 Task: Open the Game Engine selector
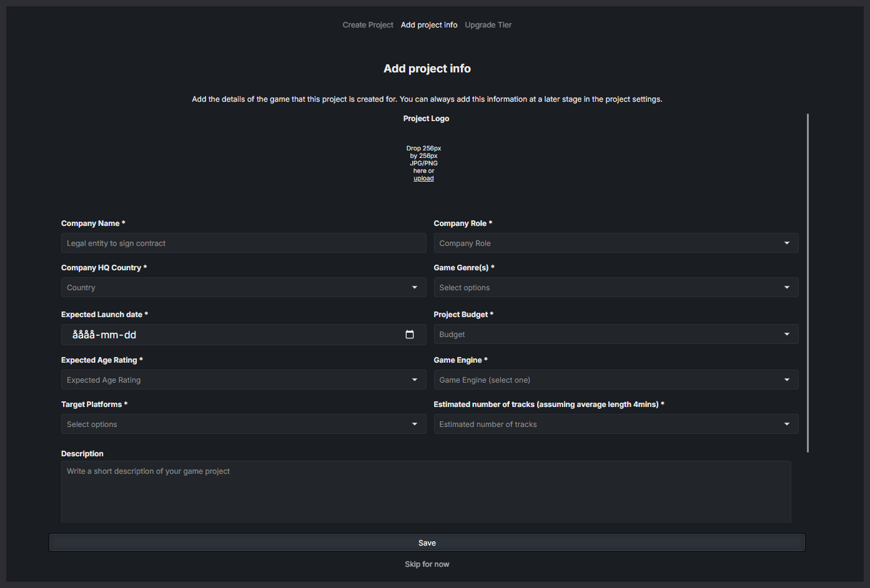pos(616,380)
